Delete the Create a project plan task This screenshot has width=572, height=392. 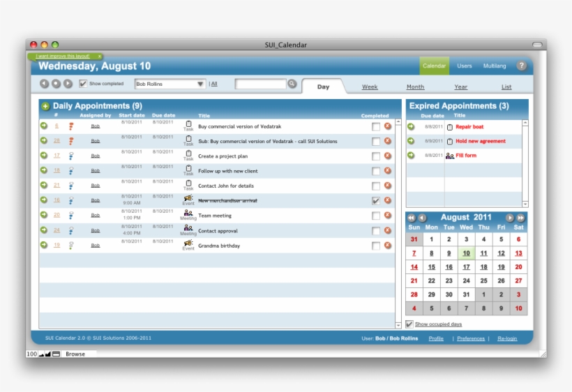(x=388, y=156)
